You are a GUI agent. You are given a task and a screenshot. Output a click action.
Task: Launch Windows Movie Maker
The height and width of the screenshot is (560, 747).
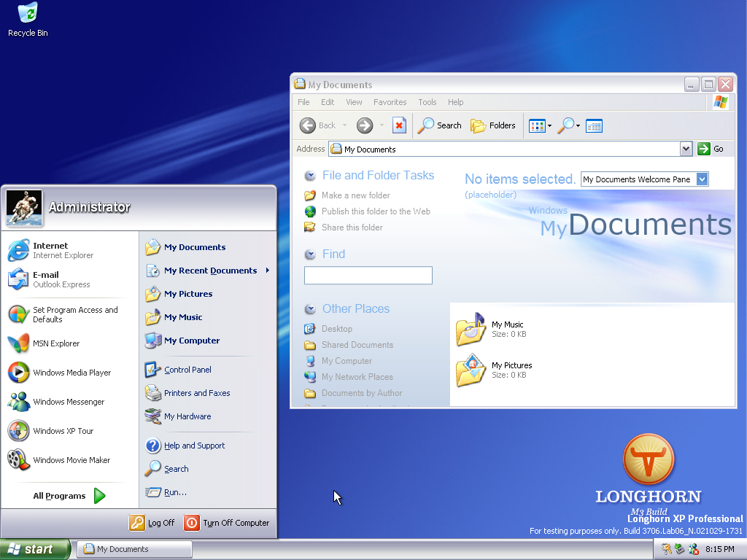71,460
